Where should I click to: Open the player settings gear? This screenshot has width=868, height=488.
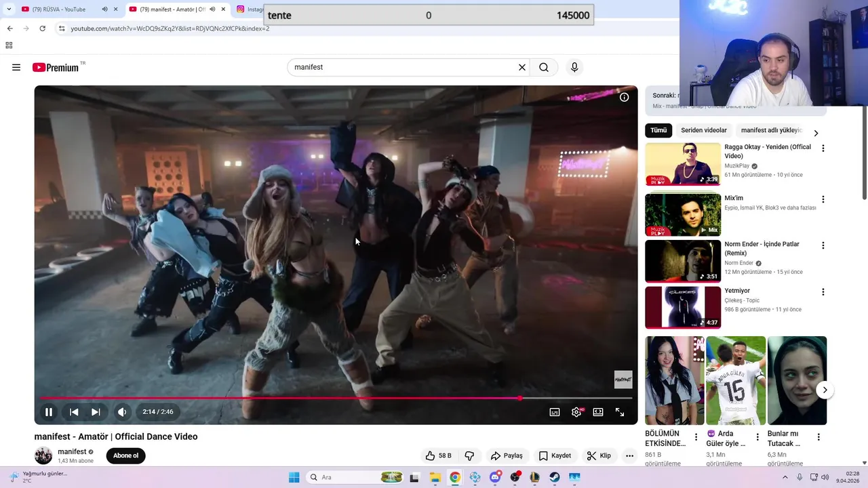pyautogui.click(x=576, y=412)
